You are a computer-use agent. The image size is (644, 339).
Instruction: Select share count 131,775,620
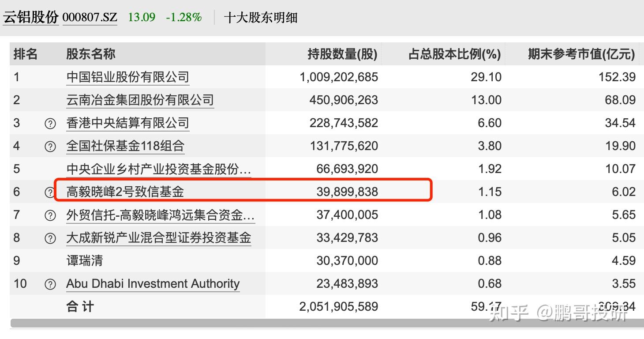coord(344,146)
